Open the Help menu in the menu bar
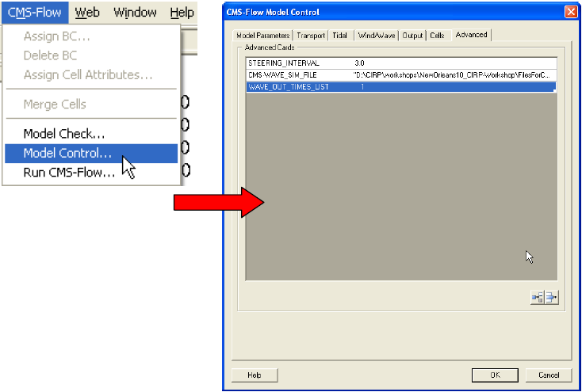The width and height of the screenshot is (582, 392). pos(182,12)
